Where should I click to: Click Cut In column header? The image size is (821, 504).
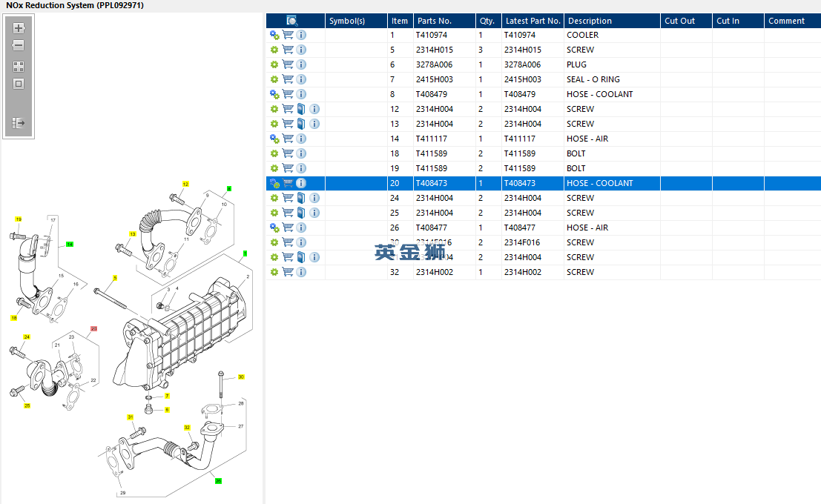[x=738, y=21]
